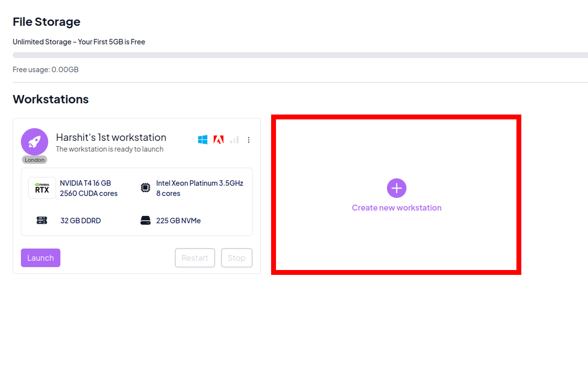Click the red Adobe icon
This screenshot has width=588, height=367.
219,140
